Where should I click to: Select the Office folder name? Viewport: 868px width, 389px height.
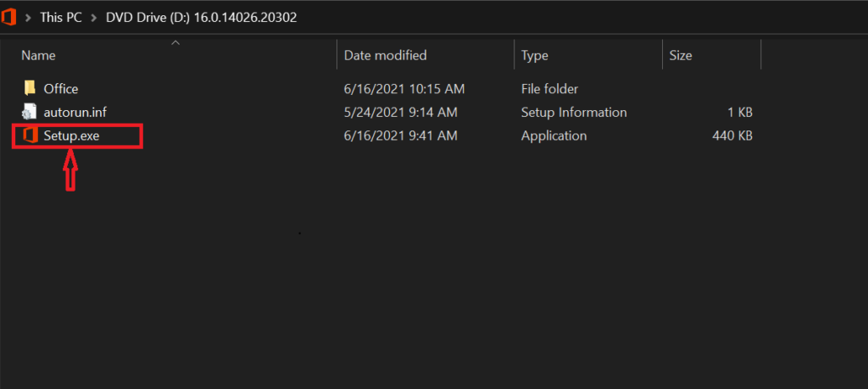click(61, 88)
